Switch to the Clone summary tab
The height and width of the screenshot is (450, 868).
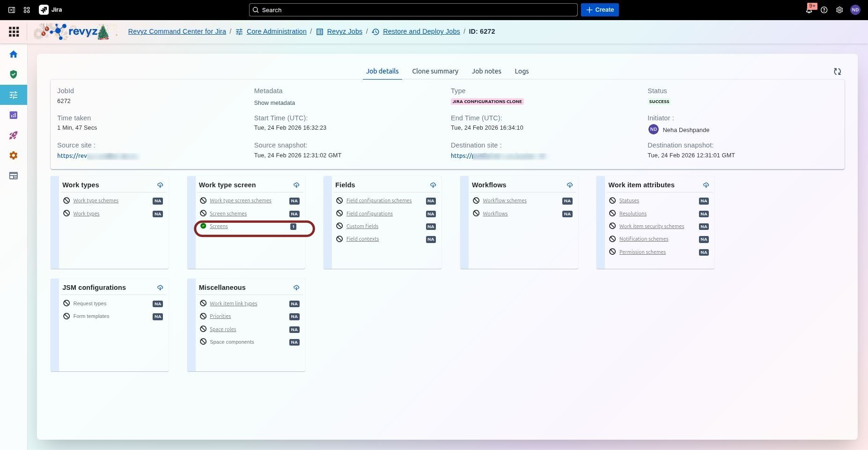(x=435, y=71)
